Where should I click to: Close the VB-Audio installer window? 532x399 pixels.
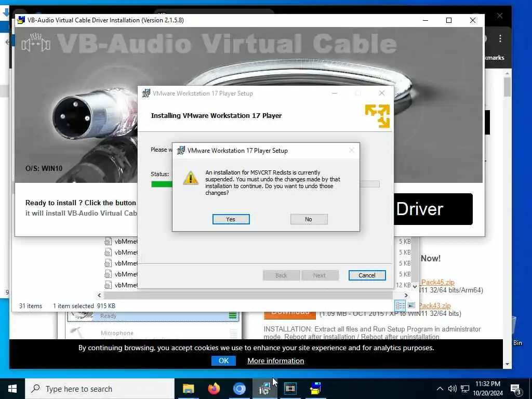(x=473, y=20)
